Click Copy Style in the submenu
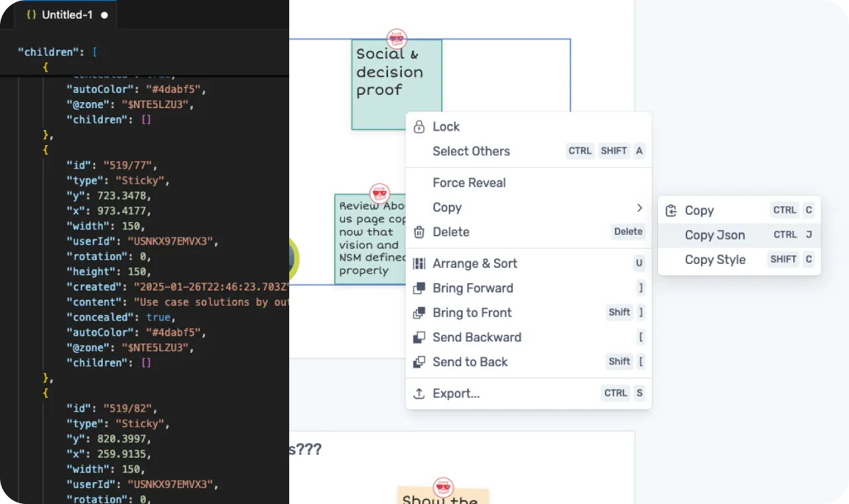The height and width of the screenshot is (504, 849). click(715, 259)
